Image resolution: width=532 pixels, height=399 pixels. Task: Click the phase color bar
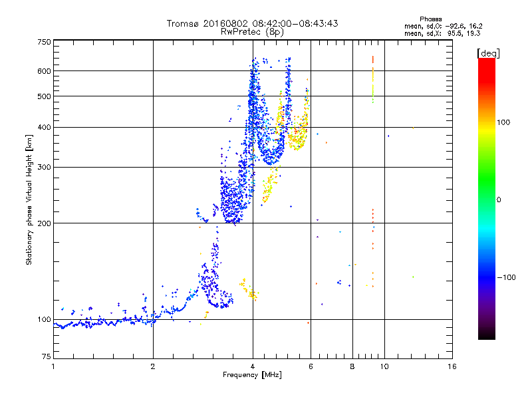click(x=487, y=198)
